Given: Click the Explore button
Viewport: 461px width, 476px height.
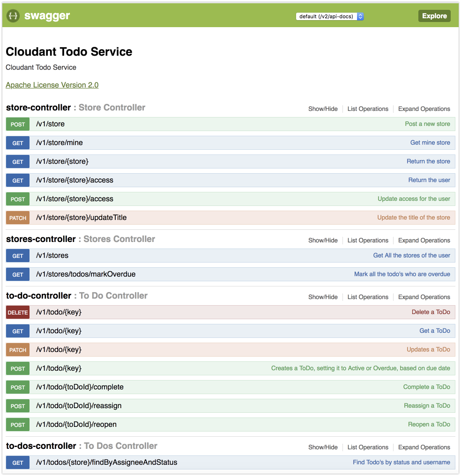Looking at the screenshot, I should tap(434, 16).
